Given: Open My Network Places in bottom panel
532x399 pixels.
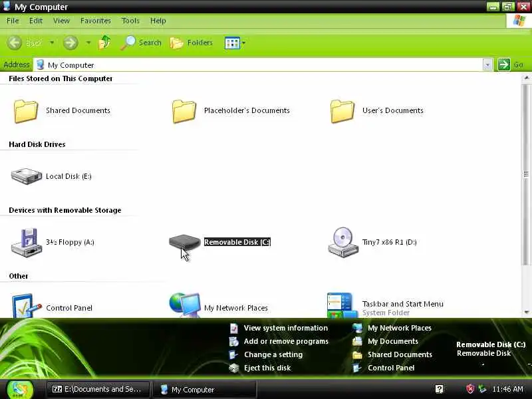Looking at the screenshot, I should coord(400,328).
